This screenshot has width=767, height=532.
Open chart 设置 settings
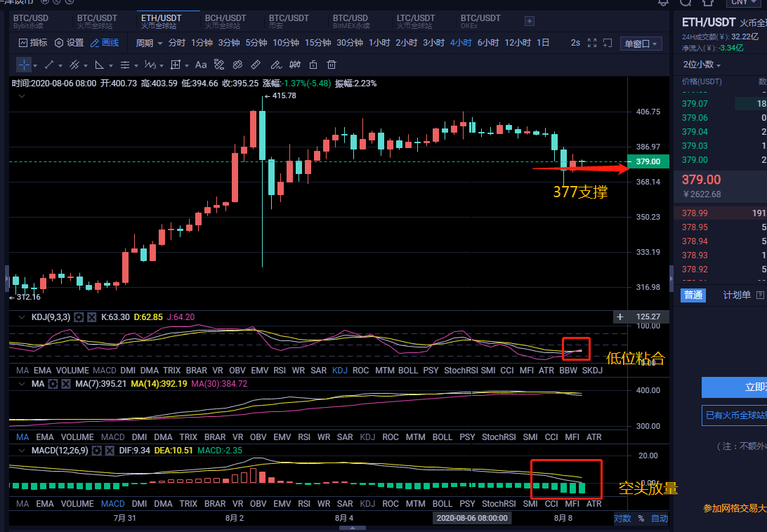[70, 43]
